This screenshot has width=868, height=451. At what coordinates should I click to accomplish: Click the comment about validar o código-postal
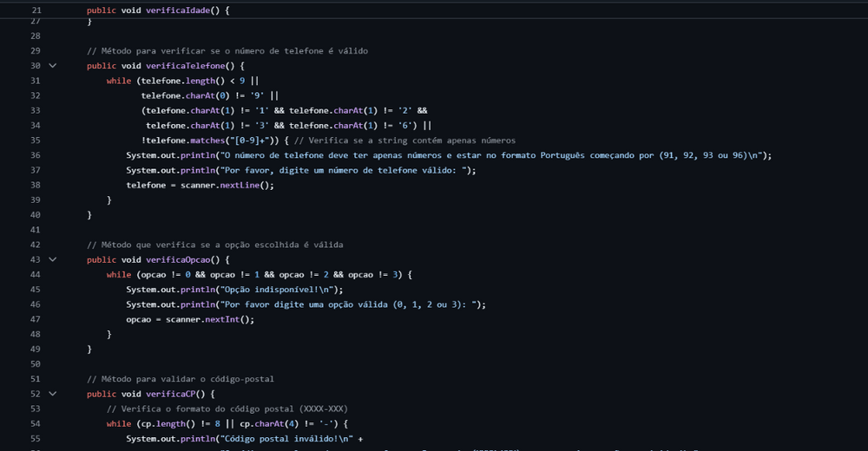click(x=181, y=379)
